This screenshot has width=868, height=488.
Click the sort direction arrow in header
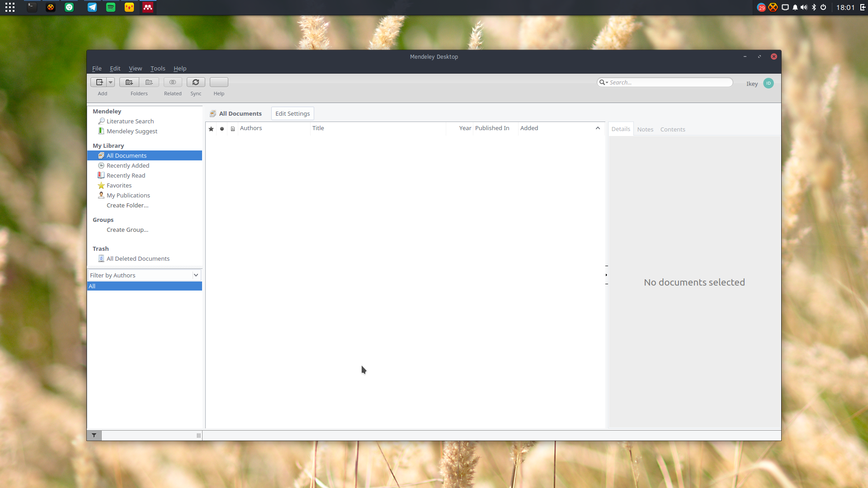pos(598,128)
